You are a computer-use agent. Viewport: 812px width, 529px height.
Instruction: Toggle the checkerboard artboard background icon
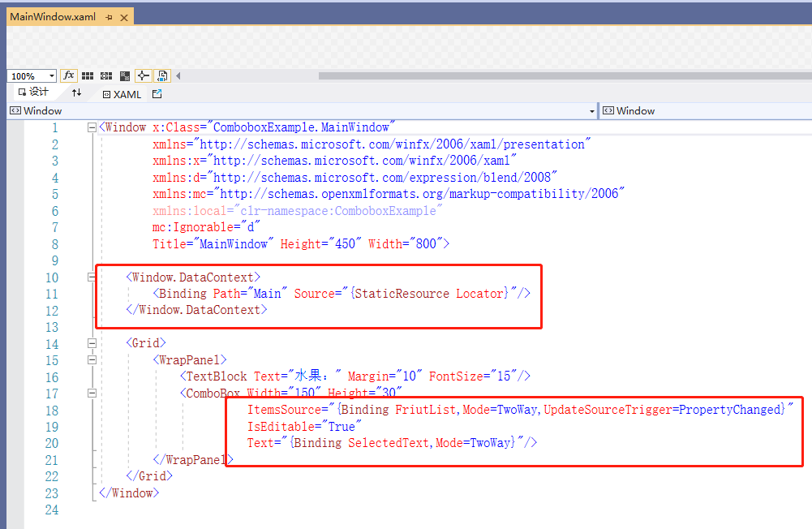click(x=125, y=75)
